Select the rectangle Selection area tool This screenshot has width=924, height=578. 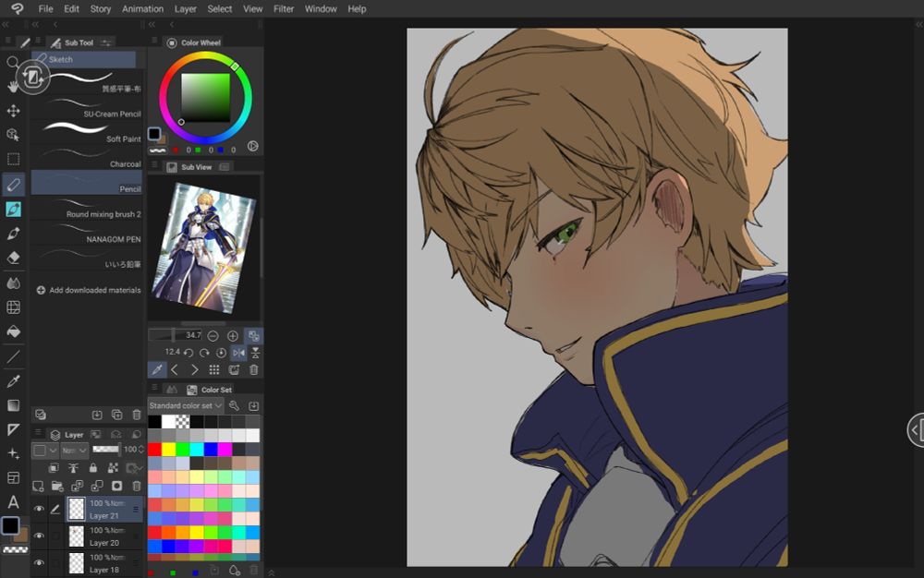13,159
